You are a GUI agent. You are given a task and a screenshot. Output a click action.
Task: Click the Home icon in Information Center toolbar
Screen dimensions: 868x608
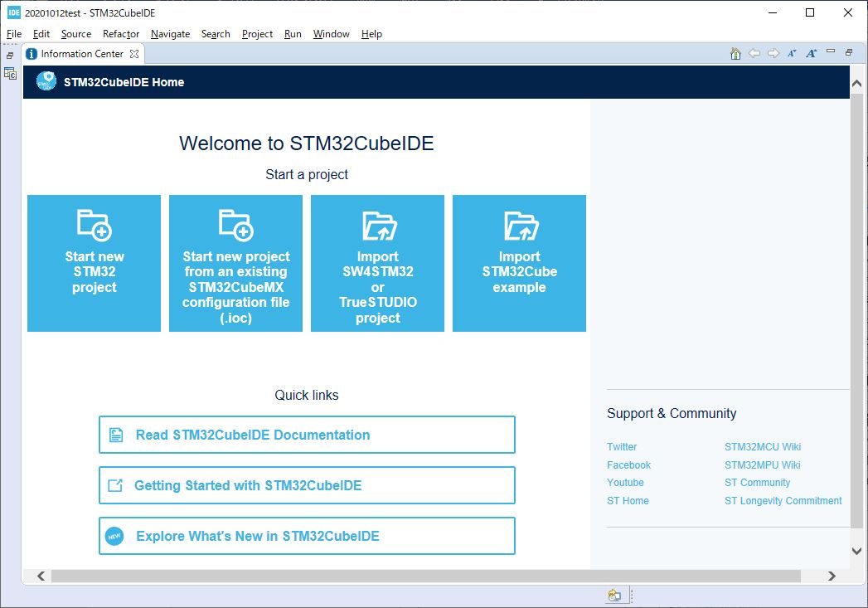pyautogui.click(x=735, y=54)
